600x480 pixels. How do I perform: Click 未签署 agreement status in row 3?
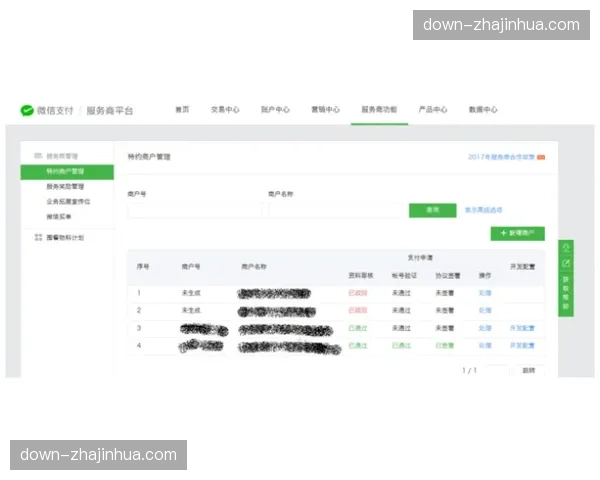445,328
